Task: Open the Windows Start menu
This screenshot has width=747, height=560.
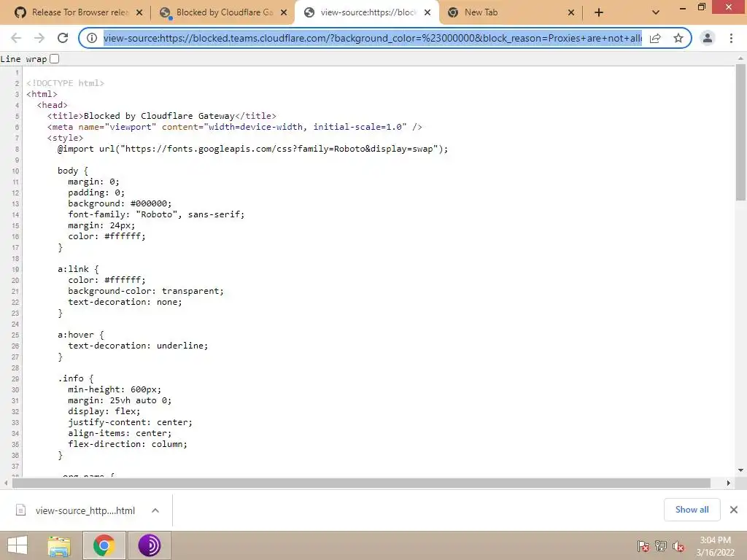Action: (18, 545)
